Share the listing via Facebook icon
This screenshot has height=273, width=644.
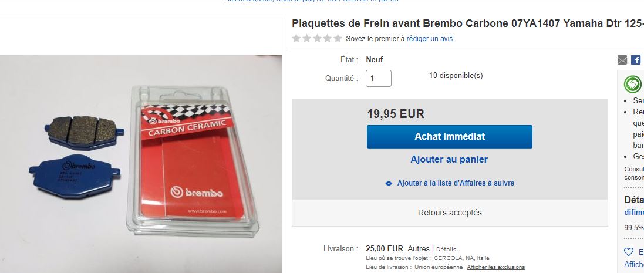point(635,60)
